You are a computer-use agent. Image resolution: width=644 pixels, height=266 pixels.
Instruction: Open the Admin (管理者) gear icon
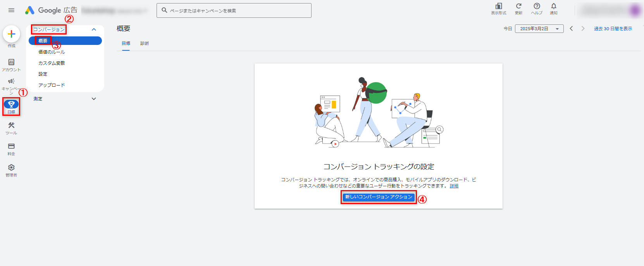[11, 168]
